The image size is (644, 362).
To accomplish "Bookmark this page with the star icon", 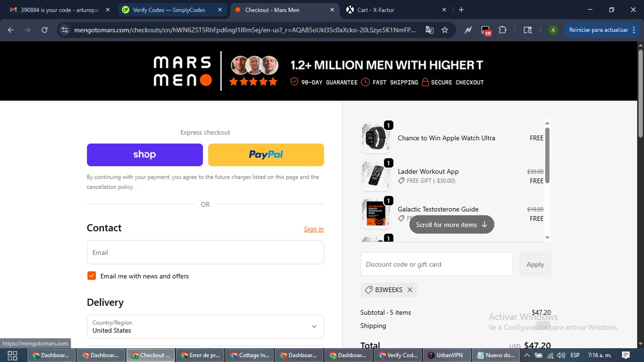I will pyautogui.click(x=445, y=30).
